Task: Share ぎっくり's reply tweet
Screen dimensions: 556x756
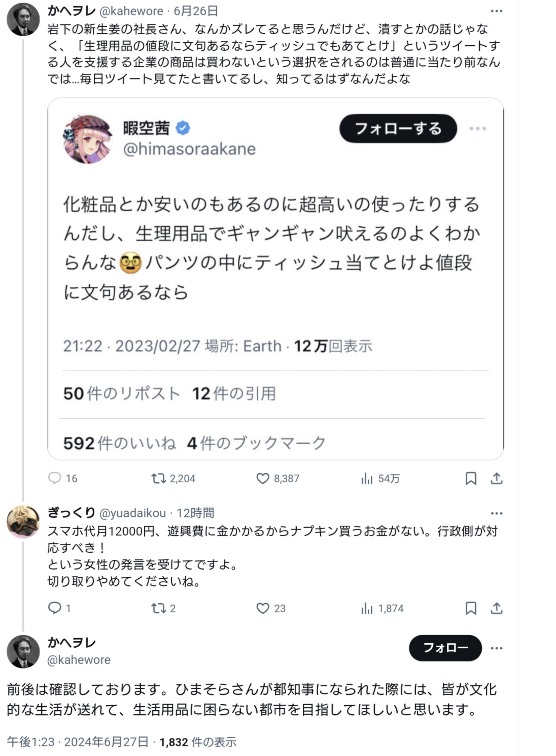Action: click(496, 608)
